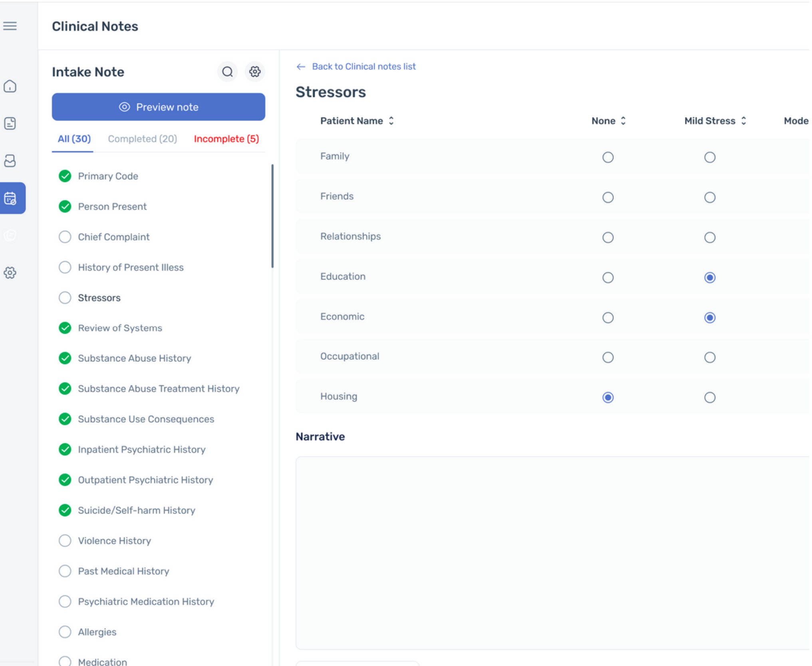Switch to Completed (20) tab
Viewport: 812px width, 666px height.
(142, 139)
